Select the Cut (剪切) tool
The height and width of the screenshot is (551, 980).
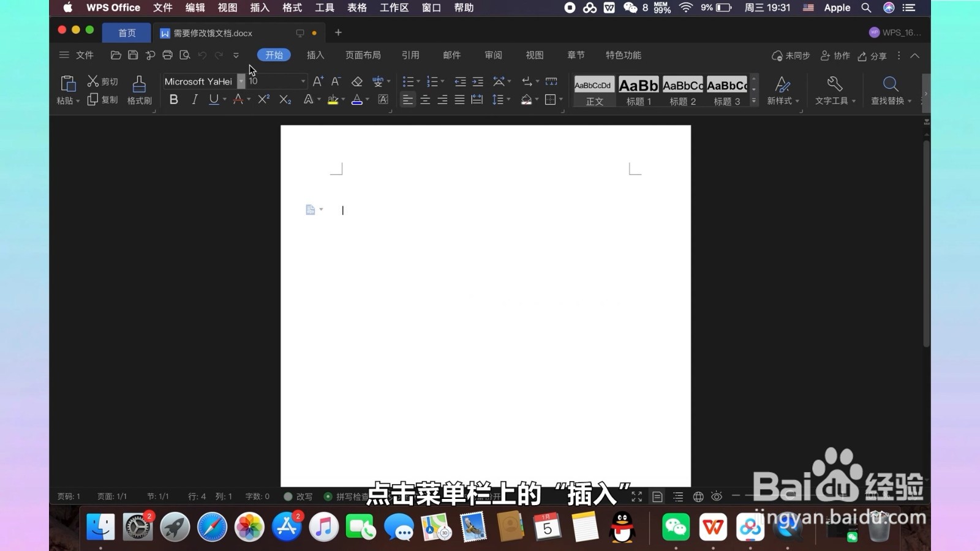click(103, 80)
